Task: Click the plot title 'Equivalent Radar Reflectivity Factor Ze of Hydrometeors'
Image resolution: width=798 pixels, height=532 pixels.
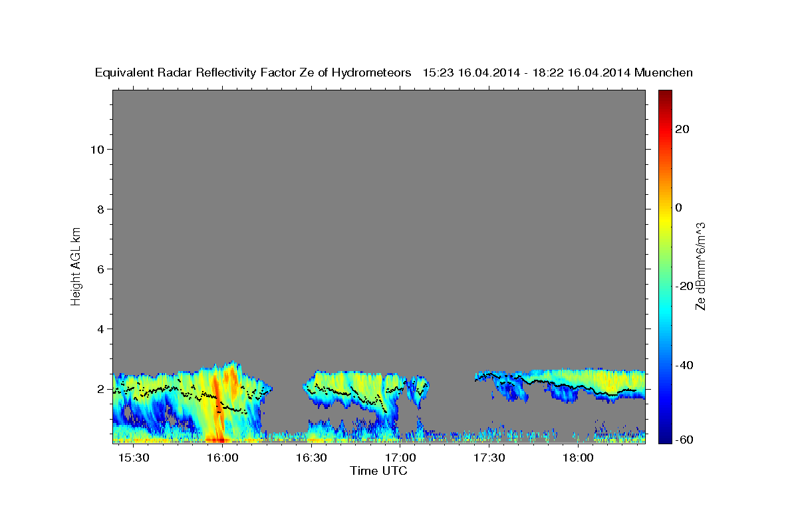Action: pyautogui.click(x=253, y=73)
